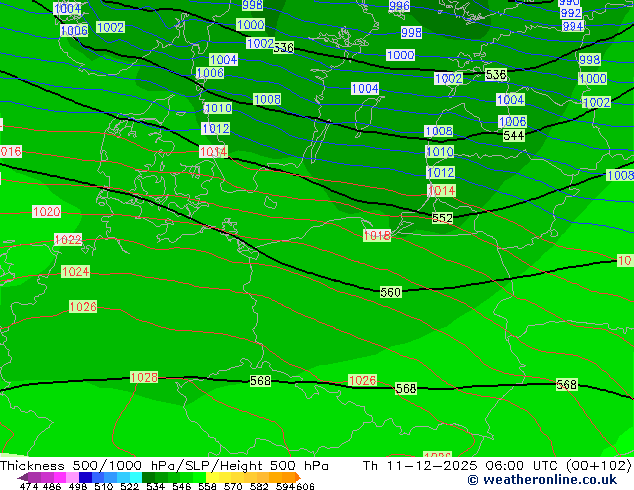
Task: Click the 1008 label next to 1010 label on left
Action: click(267, 99)
